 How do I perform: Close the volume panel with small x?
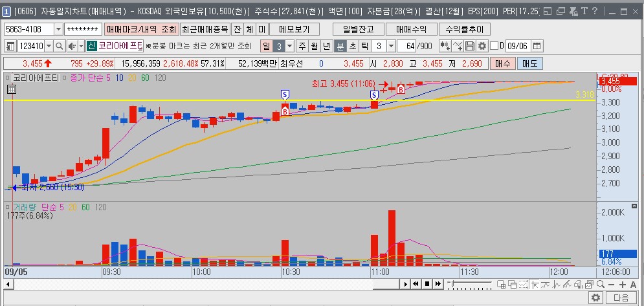pyautogui.click(x=634, y=206)
